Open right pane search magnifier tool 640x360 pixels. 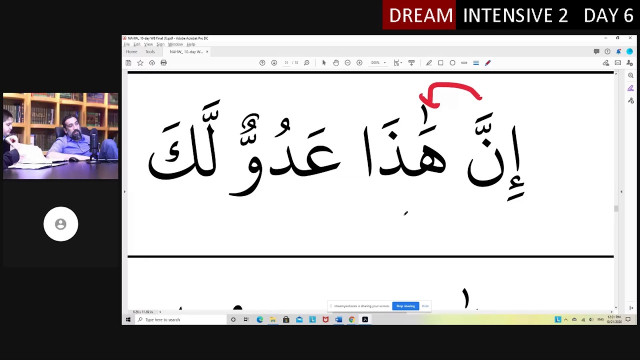tap(631, 76)
